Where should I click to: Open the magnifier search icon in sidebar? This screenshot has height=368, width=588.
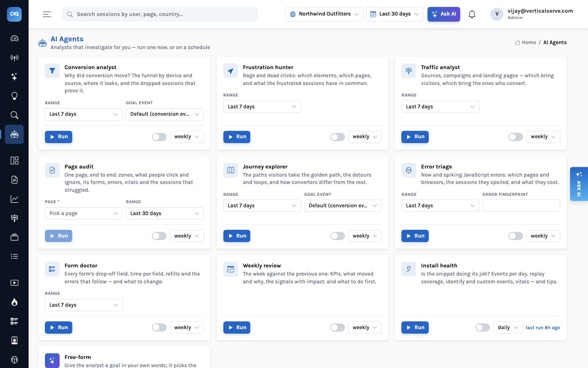pyautogui.click(x=14, y=115)
